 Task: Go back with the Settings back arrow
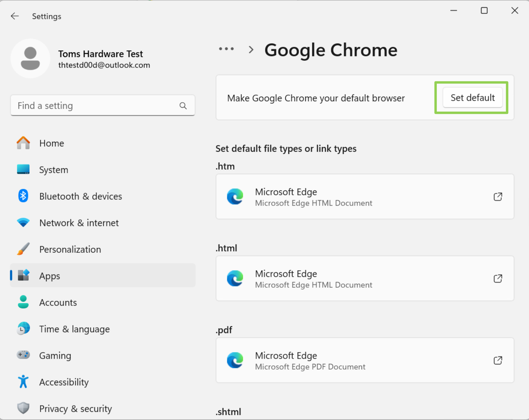pos(15,16)
